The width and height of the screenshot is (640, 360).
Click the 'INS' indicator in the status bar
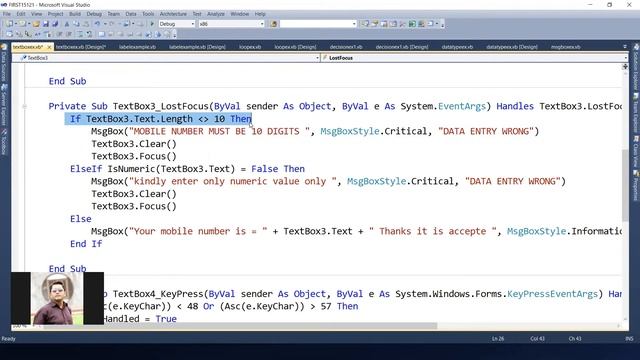click(629, 339)
